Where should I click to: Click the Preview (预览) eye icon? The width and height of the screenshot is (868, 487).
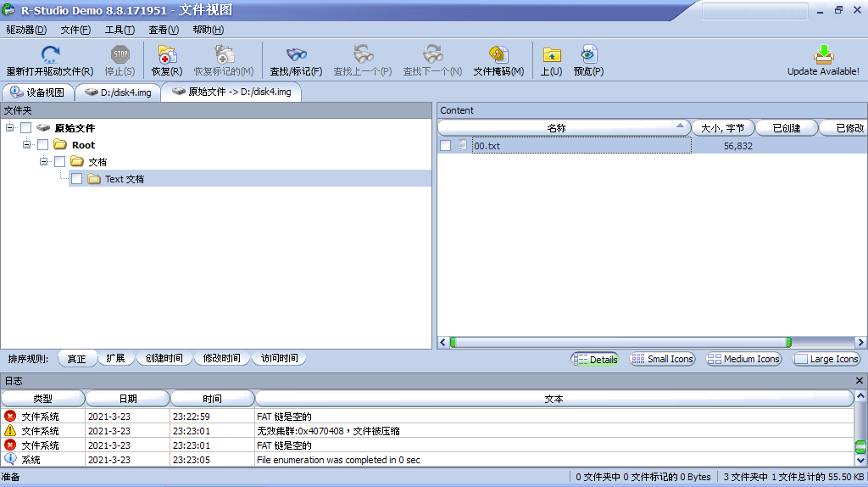(x=588, y=54)
